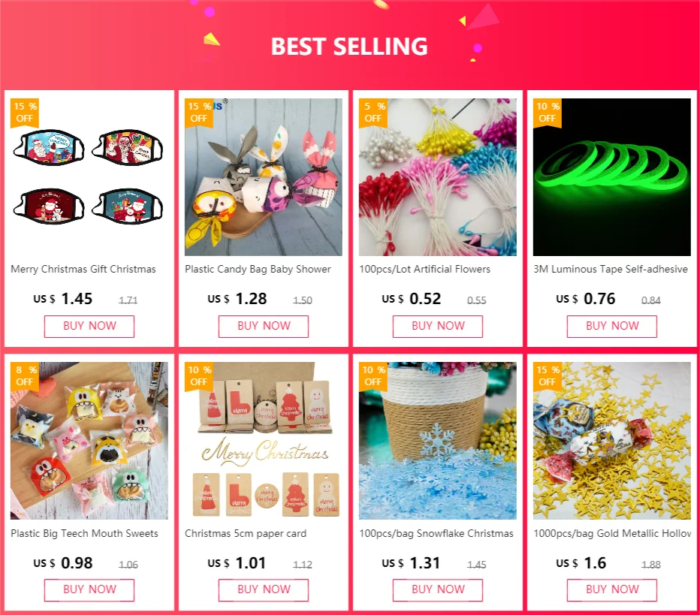Image resolution: width=700 pixels, height=615 pixels.
Task: Click the 3M Luminous Tape Self-adhesive title
Action: 611,269
